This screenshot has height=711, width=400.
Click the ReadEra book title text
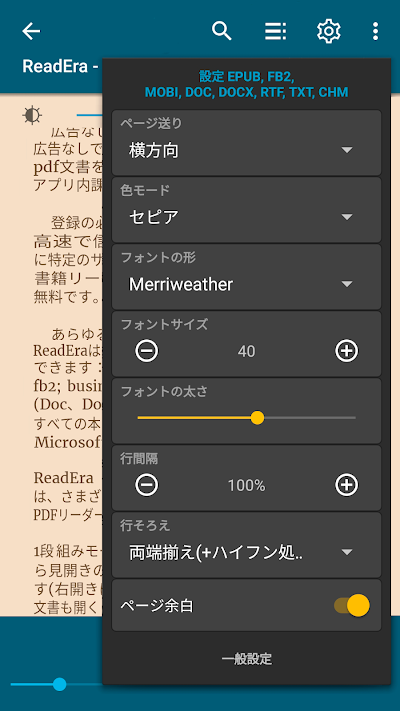(x=61, y=67)
